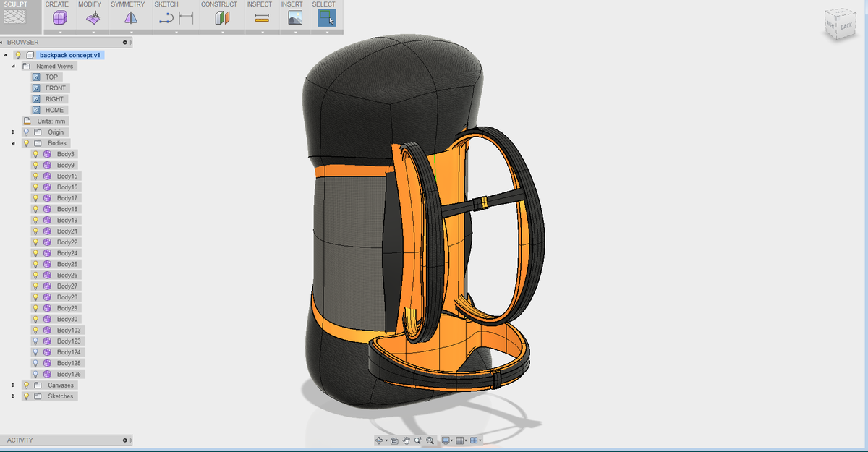Click the BACK face of the ViewCube
868x452 pixels.
click(846, 27)
